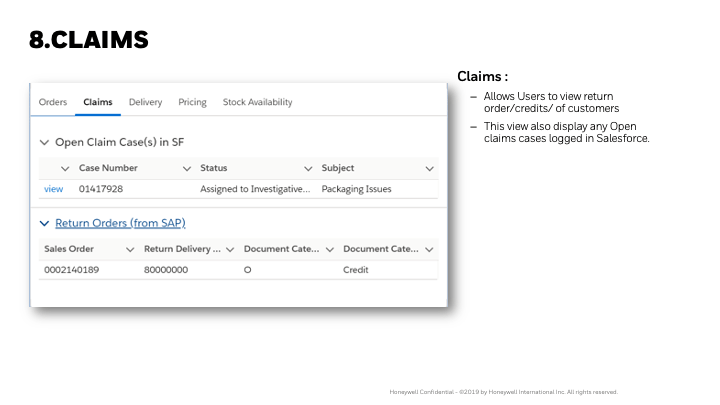Open the Return Delivery column dropdown arrow
This screenshot has width=720, height=405.
(230, 249)
